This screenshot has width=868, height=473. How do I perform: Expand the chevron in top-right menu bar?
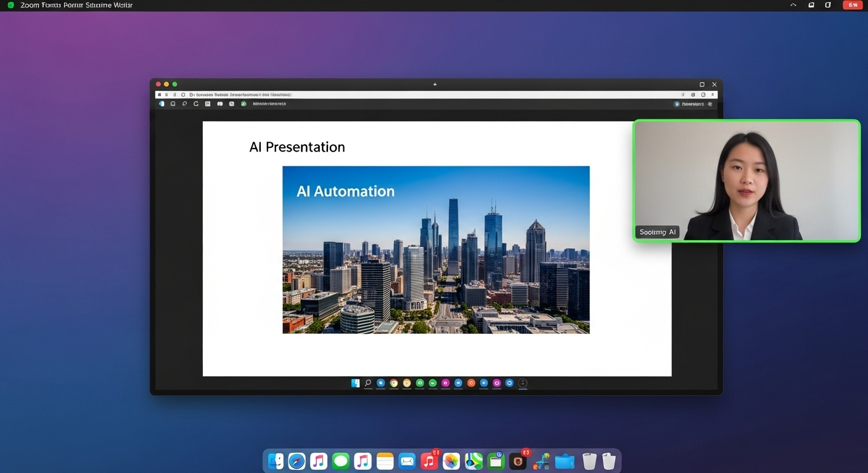[793, 5]
